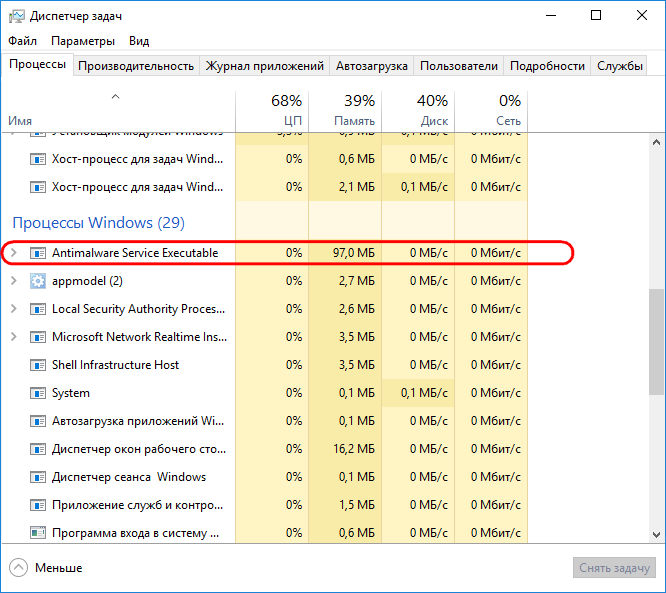The height and width of the screenshot is (593, 666).
Task: Switch to the Процессы tab
Action: pos(37,65)
